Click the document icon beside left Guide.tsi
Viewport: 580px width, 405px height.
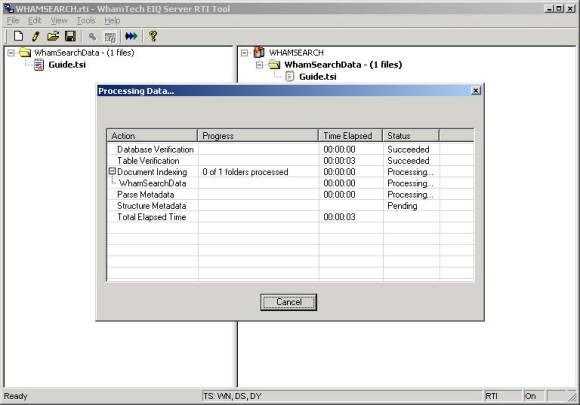point(39,65)
